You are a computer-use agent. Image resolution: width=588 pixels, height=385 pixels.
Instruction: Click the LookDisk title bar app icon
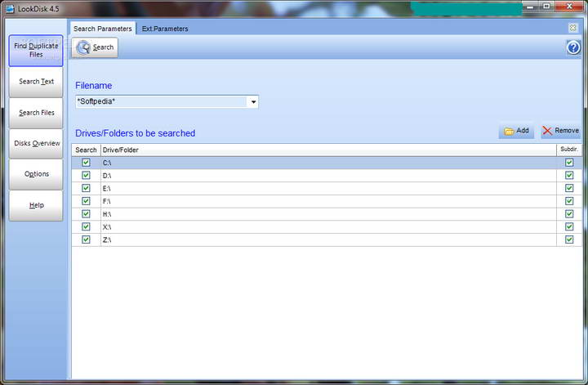tap(10, 9)
